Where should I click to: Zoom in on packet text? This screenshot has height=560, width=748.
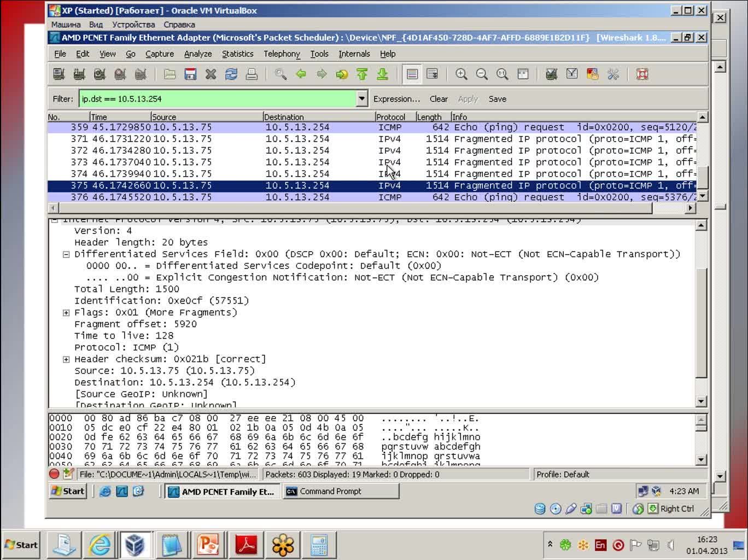(x=461, y=74)
